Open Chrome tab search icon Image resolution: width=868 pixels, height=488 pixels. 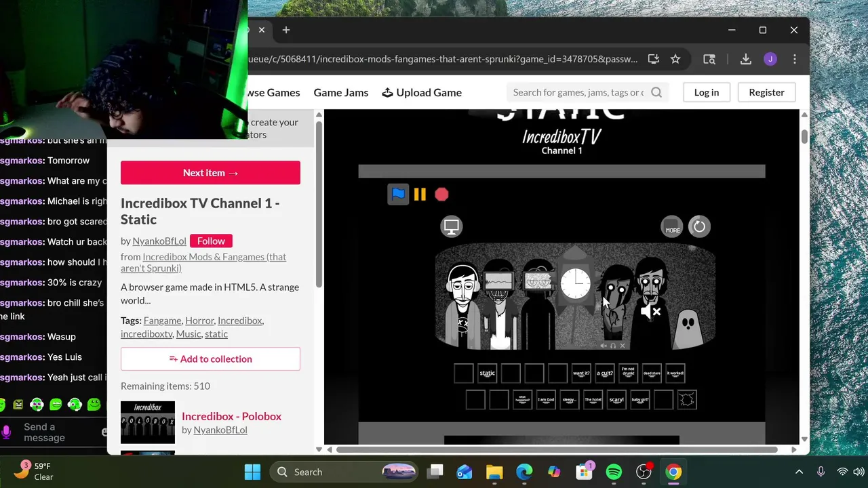709,59
